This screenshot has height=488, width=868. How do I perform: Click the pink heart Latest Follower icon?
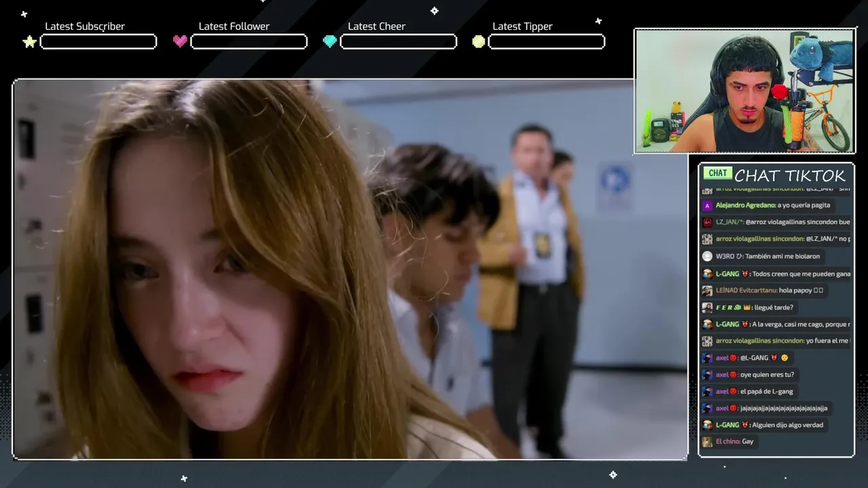(x=180, y=41)
